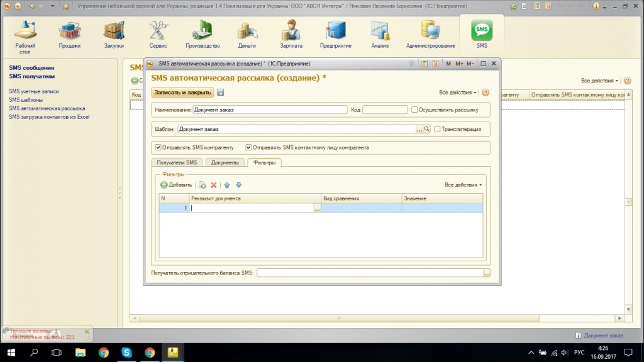Click the Реквизит документа column header
This screenshot has height=362, width=644.
click(255, 198)
